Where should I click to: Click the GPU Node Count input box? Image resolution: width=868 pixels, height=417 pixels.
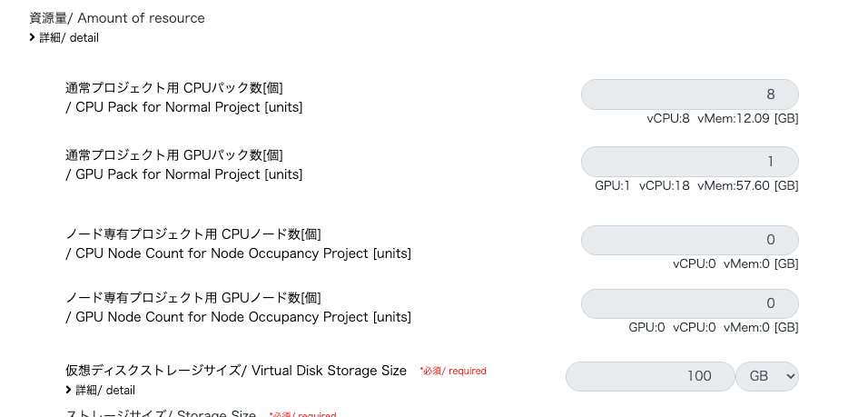pos(689,303)
